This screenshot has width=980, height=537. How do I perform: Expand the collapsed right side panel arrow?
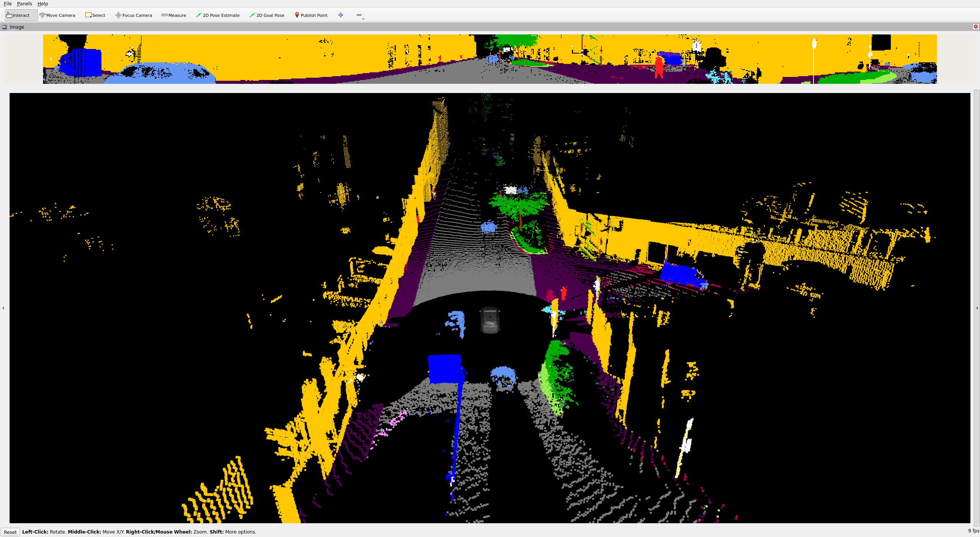coord(977,308)
